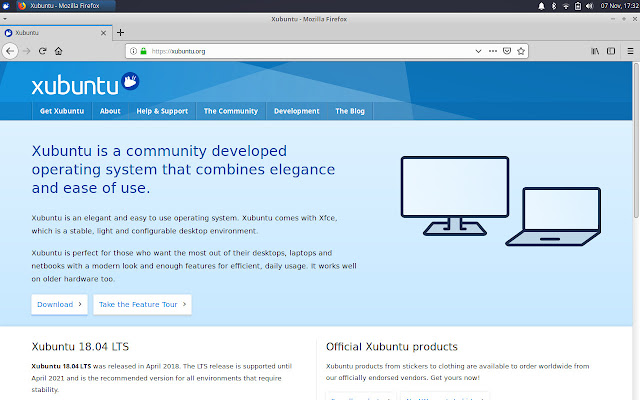Reload the current page

click(x=42, y=51)
